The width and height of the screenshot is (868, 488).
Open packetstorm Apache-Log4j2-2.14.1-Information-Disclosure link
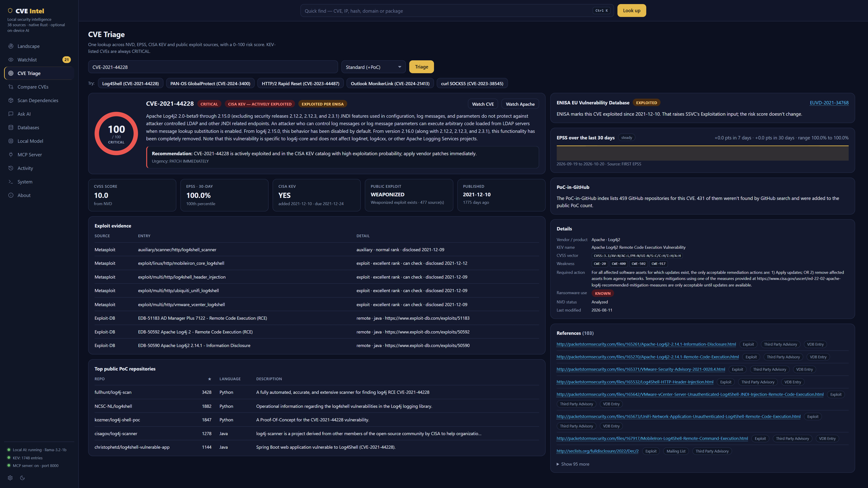646,344
